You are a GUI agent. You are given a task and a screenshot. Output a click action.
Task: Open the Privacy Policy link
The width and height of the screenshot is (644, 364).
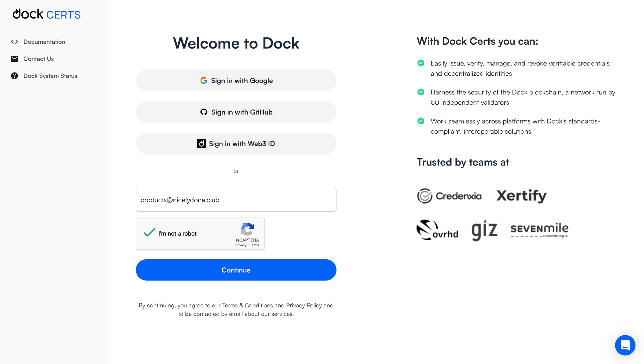click(x=304, y=305)
